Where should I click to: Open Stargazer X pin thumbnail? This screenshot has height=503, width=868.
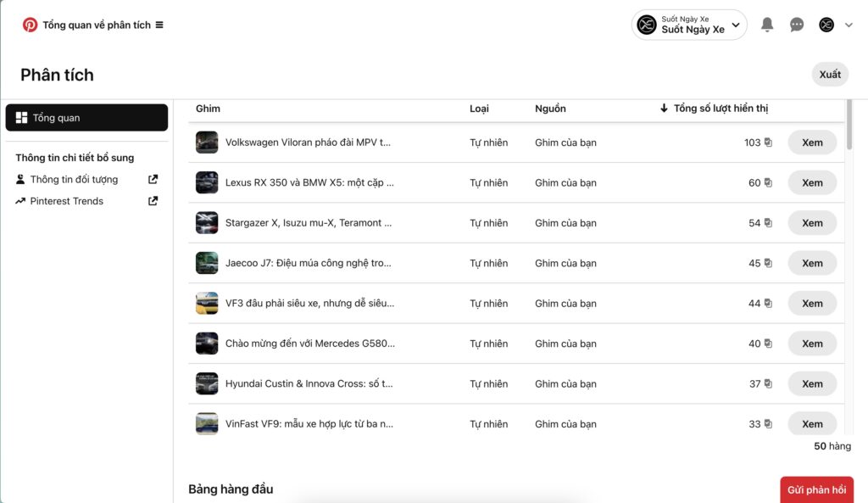207,223
